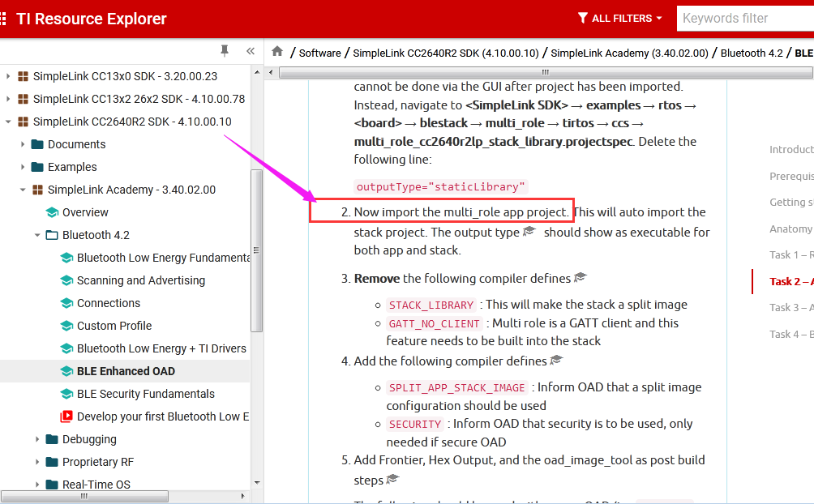The width and height of the screenshot is (814, 504).
Task: Click the Examples folder icon
Action: tap(37, 167)
